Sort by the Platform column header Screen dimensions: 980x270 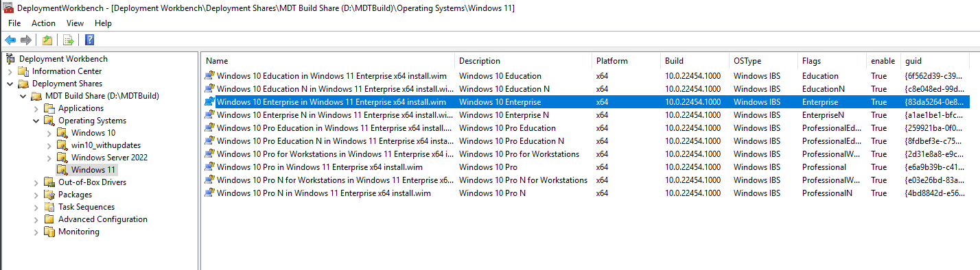pyautogui.click(x=626, y=61)
